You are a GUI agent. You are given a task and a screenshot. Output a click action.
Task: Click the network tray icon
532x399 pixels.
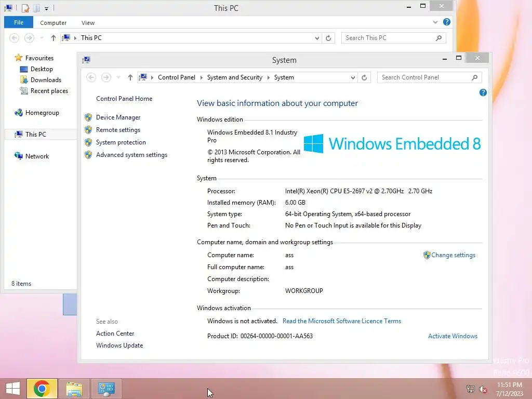pyautogui.click(x=470, y=389)
